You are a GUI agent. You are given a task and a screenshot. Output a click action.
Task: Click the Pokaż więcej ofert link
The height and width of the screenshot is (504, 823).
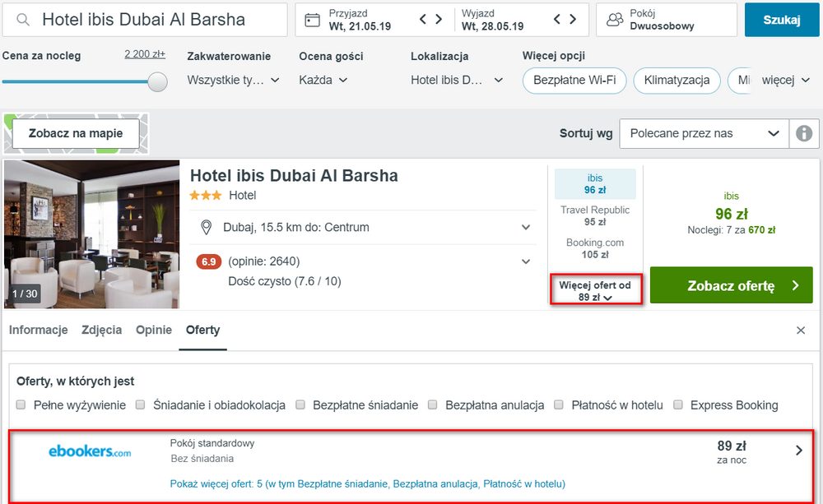(367, 483)
